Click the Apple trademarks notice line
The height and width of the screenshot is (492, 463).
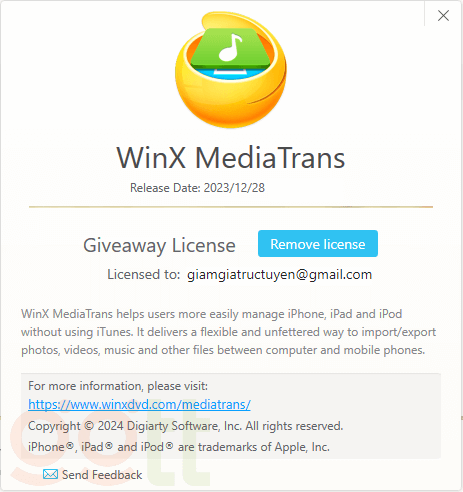179,447
